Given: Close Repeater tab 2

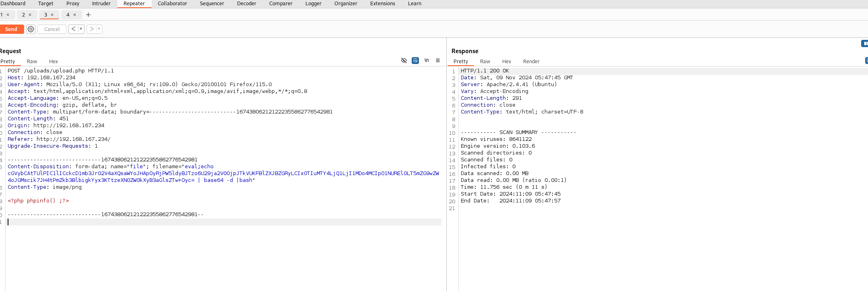Looking at the screenshot, I should pyautogui.click(x=30, y=14).
